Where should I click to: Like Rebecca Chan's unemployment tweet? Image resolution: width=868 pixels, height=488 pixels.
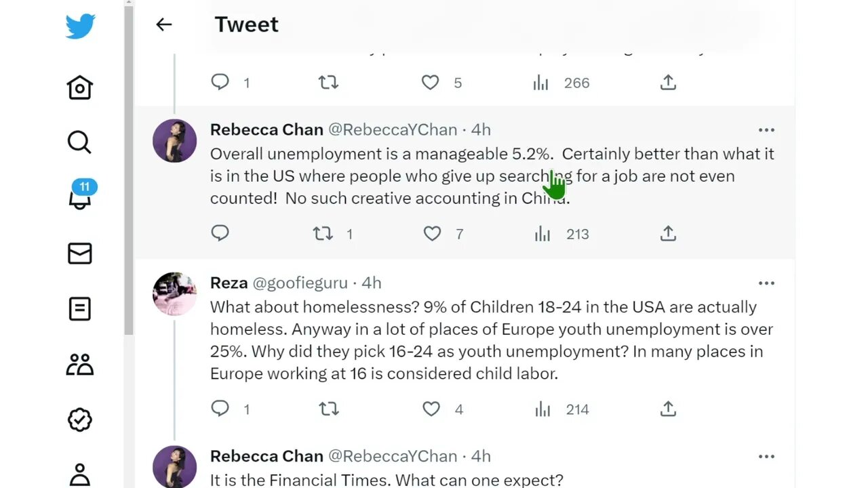[x=432, y=234]
